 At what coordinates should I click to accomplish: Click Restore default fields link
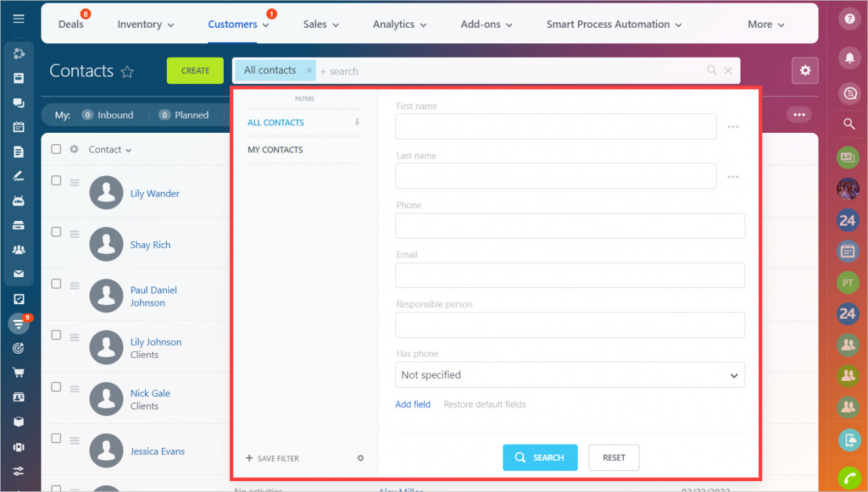[x=485, y=405]
